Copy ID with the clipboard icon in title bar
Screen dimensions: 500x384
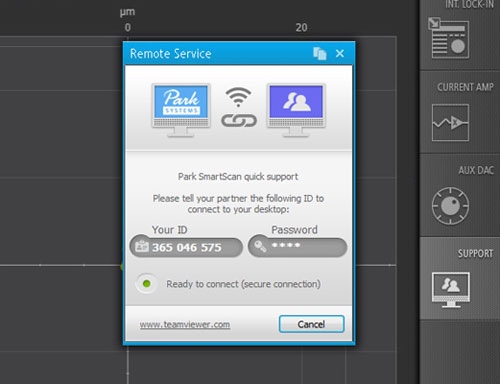pos(320,54)
